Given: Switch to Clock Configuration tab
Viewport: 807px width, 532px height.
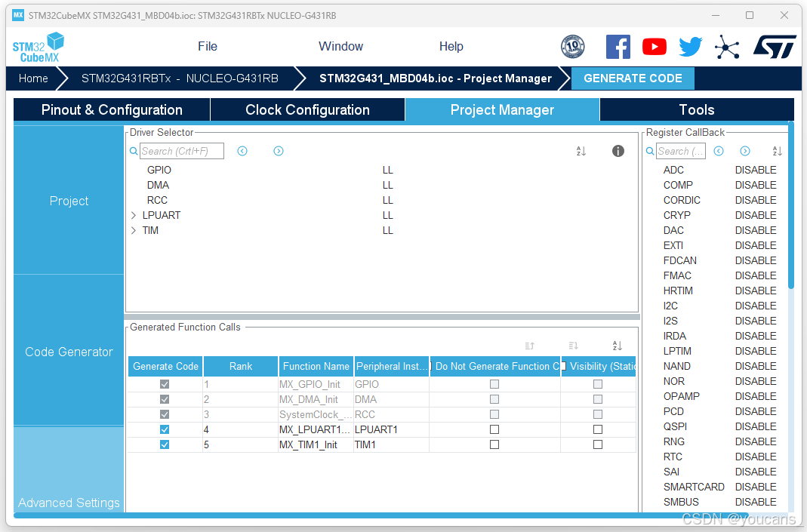Looking at the screenshot, I should 307,109.
